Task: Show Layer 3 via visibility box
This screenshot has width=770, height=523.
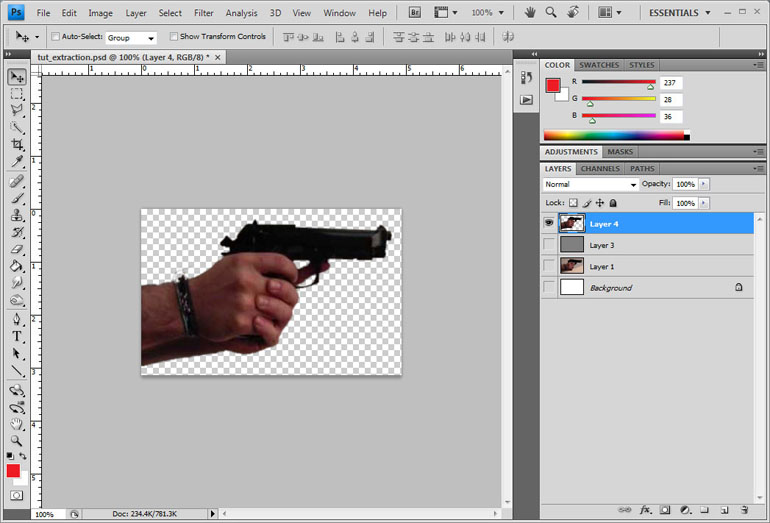Action: click(x=549, y=245)
